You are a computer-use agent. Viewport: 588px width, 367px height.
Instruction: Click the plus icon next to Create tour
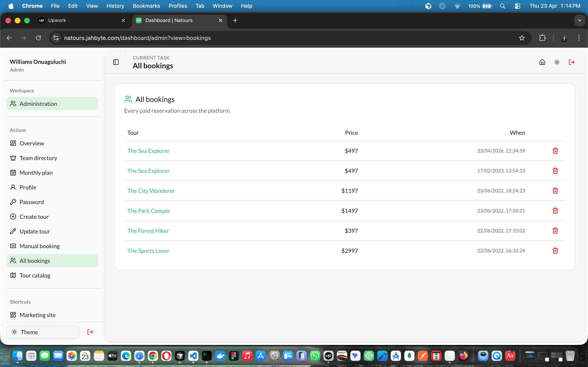coord(13,217)
